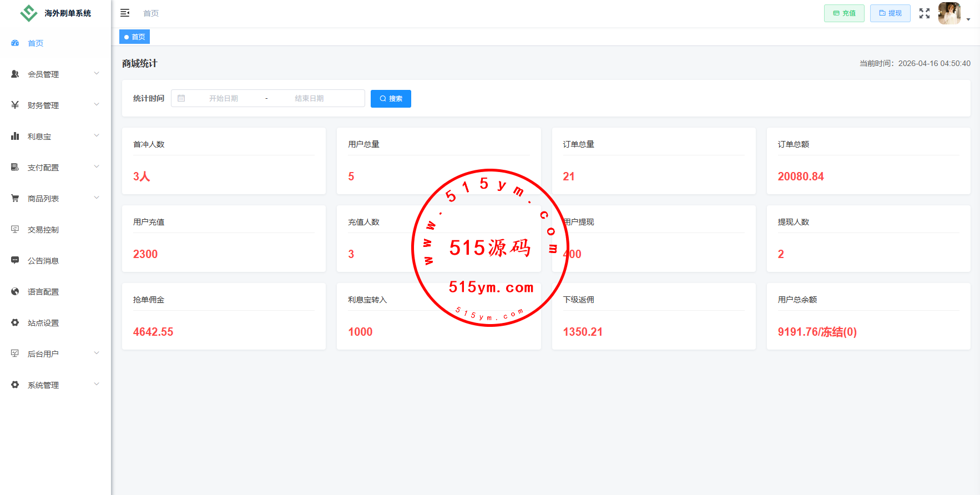Image resolution: width=980 pixels, height=495 pixels.
Task: Open 首页 dashboard in the sidebar
Action: [36, 43]
